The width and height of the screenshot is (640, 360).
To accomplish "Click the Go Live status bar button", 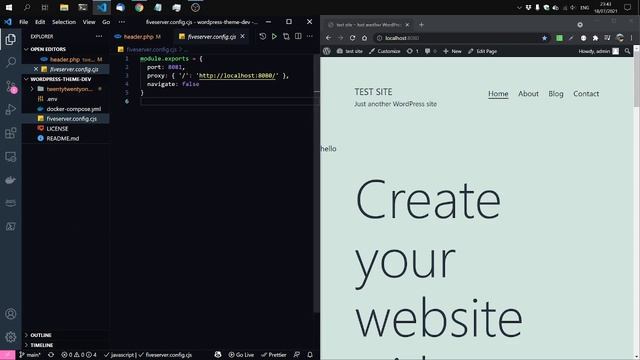I will click(241, 355).
